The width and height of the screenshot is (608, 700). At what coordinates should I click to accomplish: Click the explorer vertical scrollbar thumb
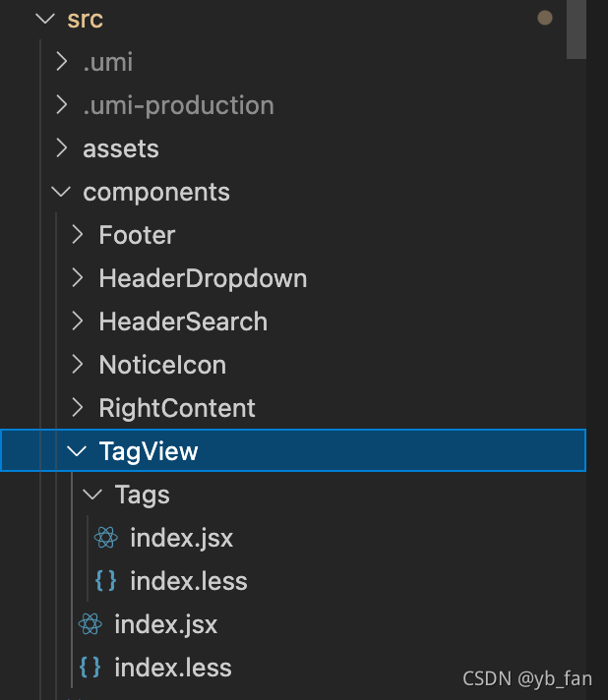click(577, 29)
